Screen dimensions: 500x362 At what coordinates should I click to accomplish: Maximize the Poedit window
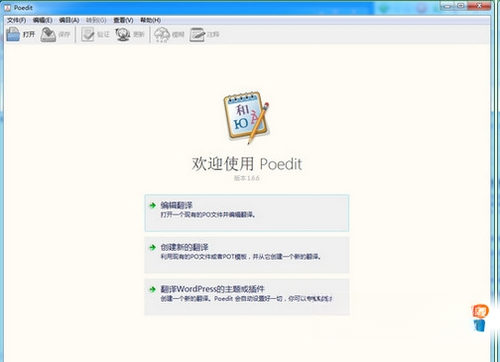461,6
